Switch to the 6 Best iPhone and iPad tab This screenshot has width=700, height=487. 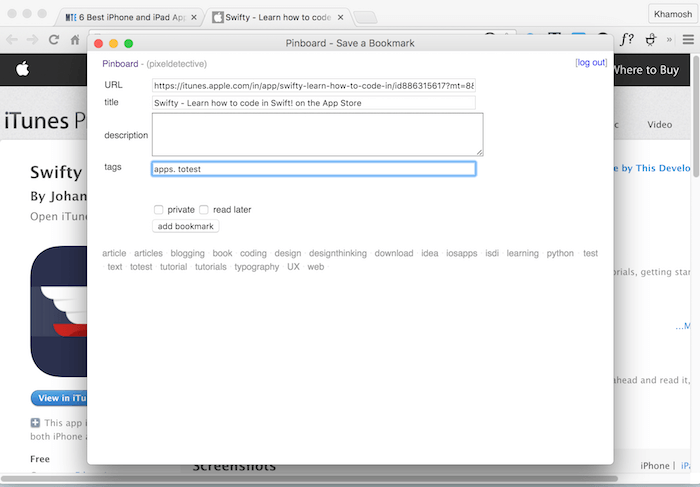coord(127,17)
